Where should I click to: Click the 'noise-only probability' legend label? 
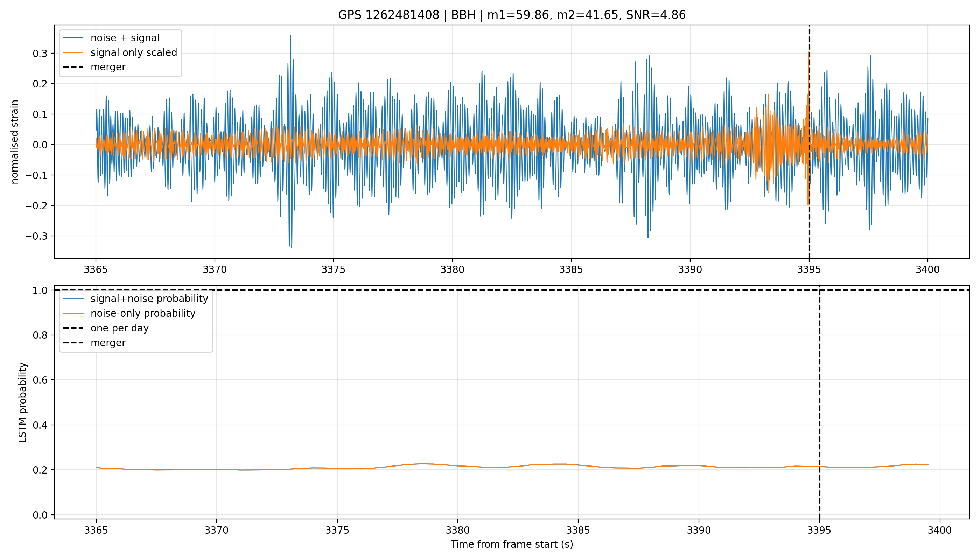(143, 314)
